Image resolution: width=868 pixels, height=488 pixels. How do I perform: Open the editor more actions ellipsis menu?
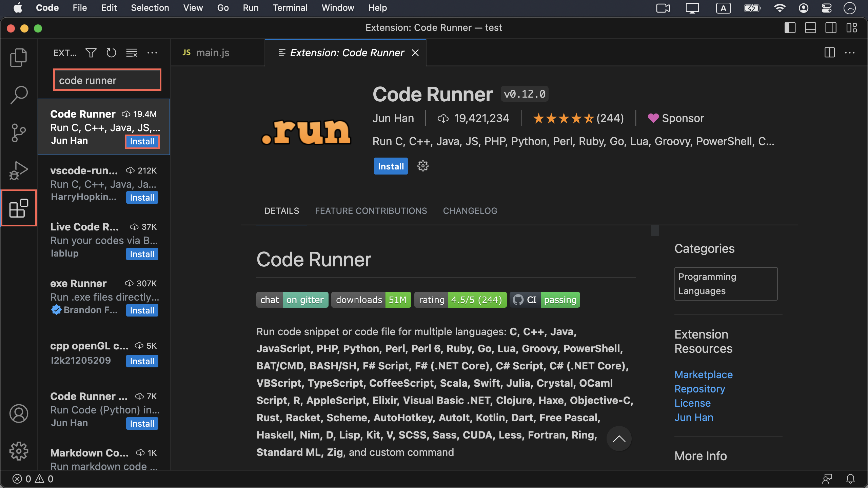pos(850,53)
